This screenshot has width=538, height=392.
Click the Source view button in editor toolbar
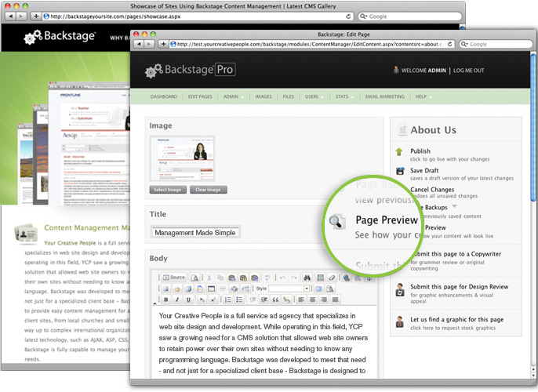[173, 278]
